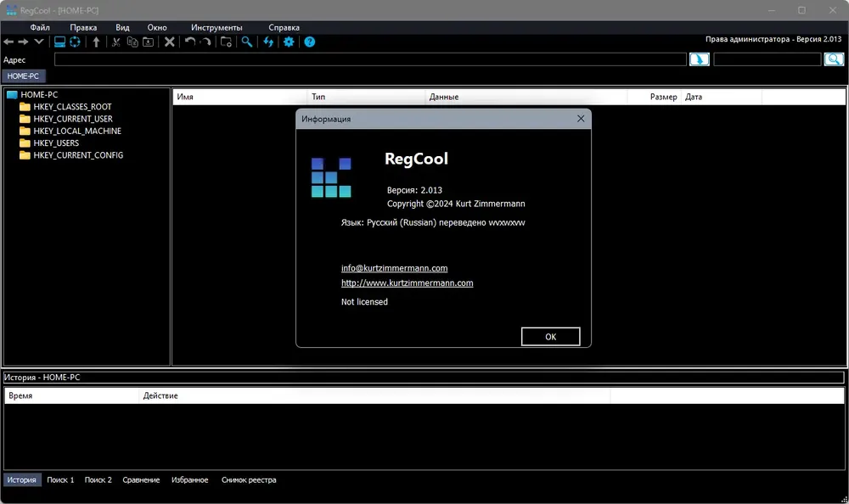Click the blue refresh arrows icon

pyautogui.click(x=268, y=42)
